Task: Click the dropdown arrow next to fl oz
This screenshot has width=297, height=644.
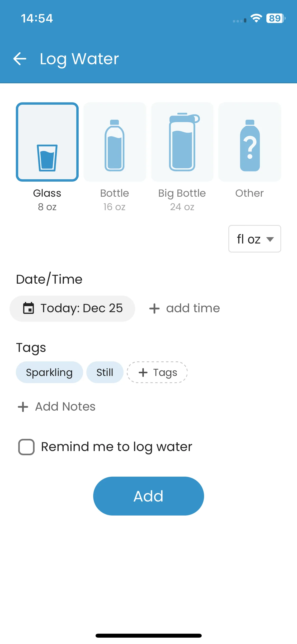Action: (270, 239)
